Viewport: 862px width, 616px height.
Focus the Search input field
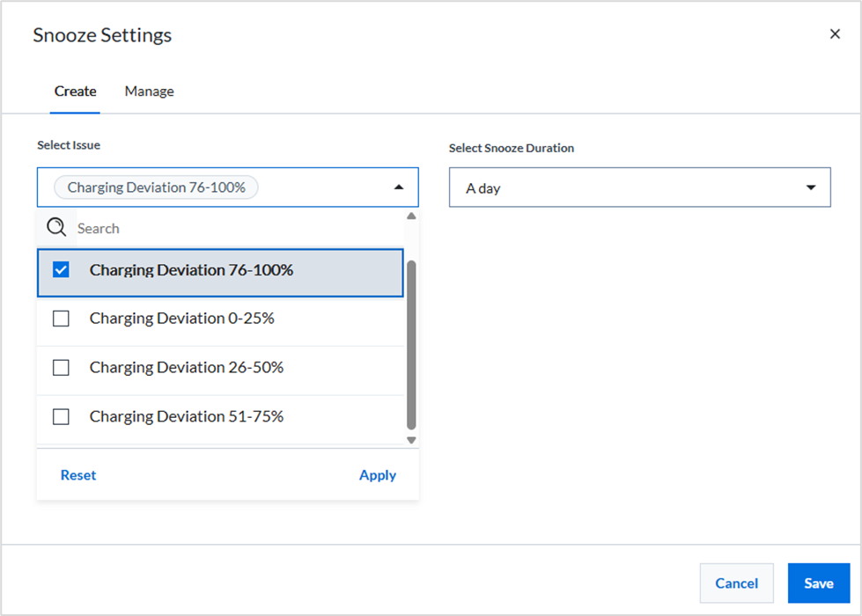click(239, 228)
